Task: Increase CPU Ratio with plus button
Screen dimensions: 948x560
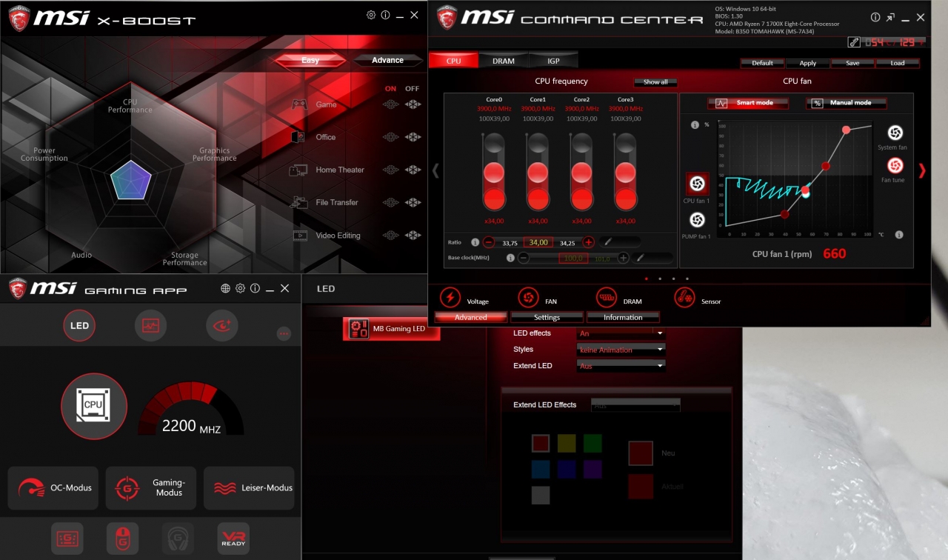Action: (x=588, y=241)
